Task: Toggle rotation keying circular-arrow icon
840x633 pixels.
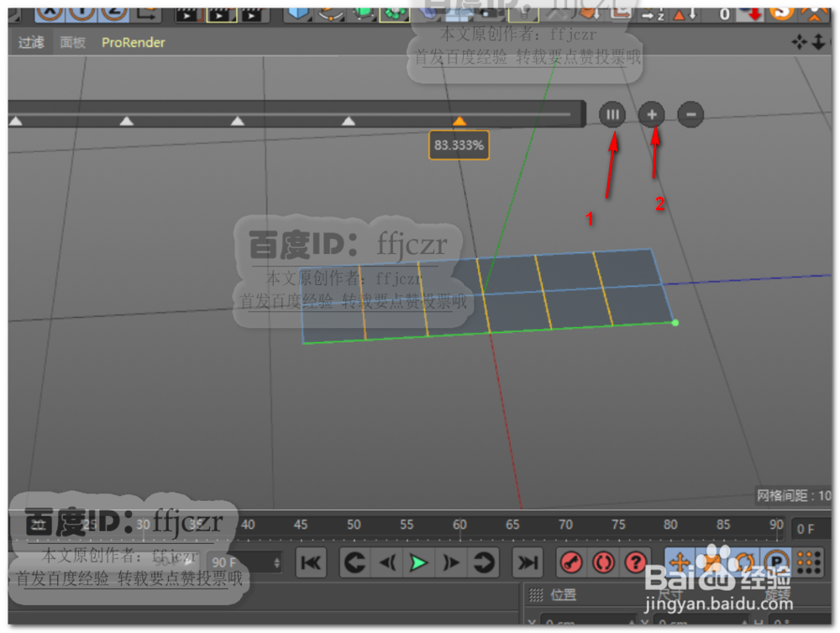Action: [744, 562]
